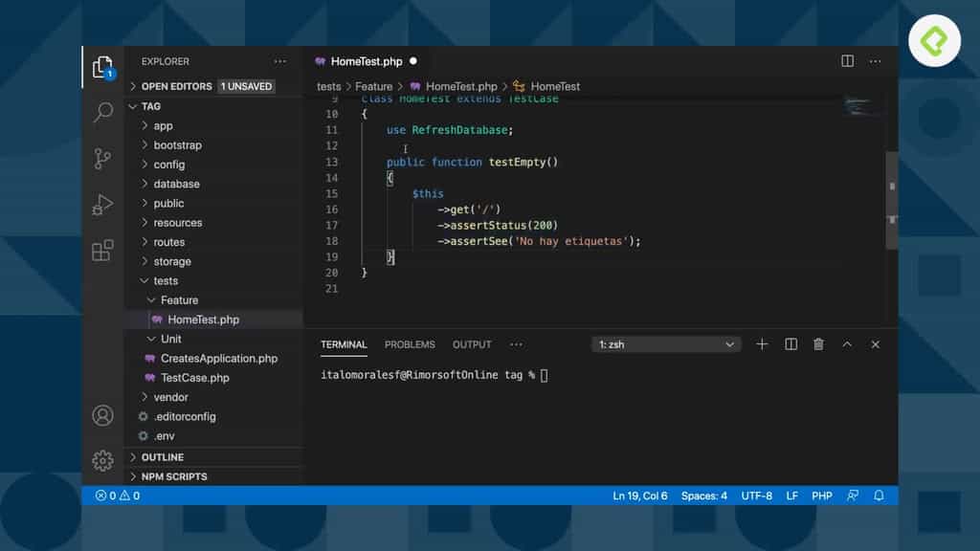Open the Manage settings gear

102,460
